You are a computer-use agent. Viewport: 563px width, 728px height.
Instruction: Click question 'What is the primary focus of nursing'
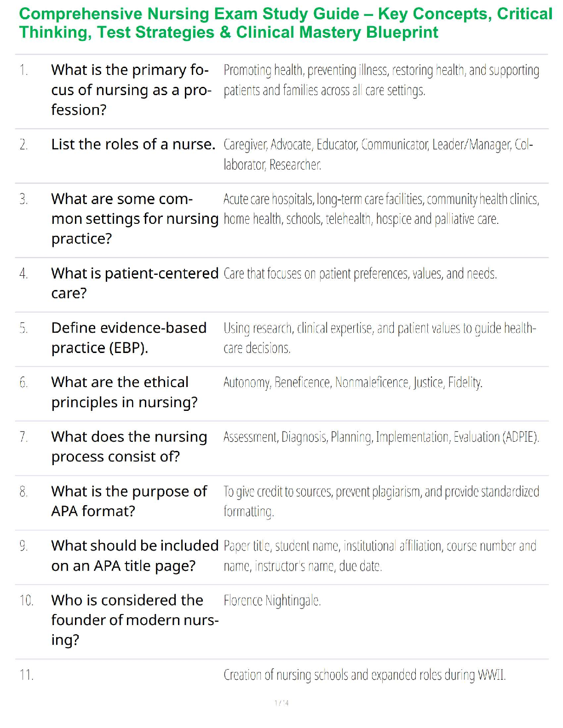pos(131,90)
